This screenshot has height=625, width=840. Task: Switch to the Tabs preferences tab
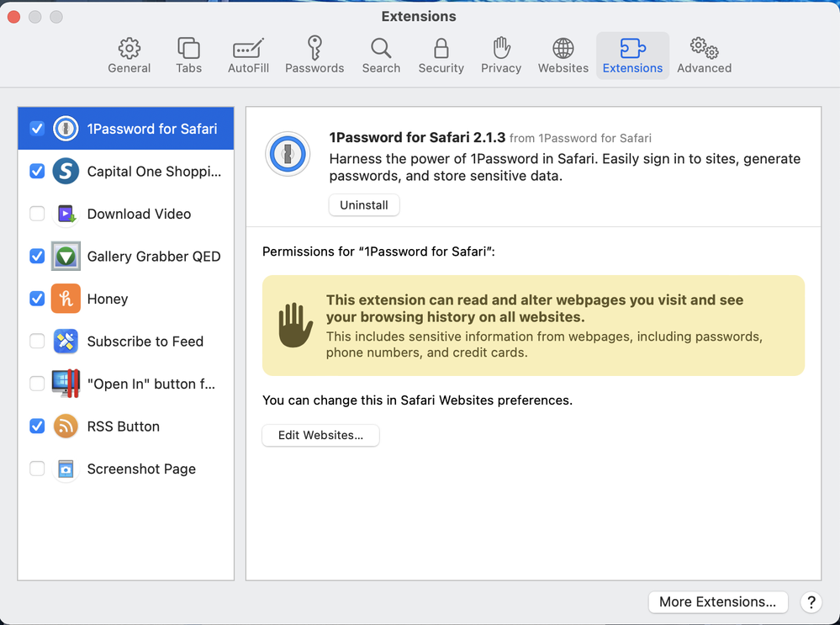point(188,48)
